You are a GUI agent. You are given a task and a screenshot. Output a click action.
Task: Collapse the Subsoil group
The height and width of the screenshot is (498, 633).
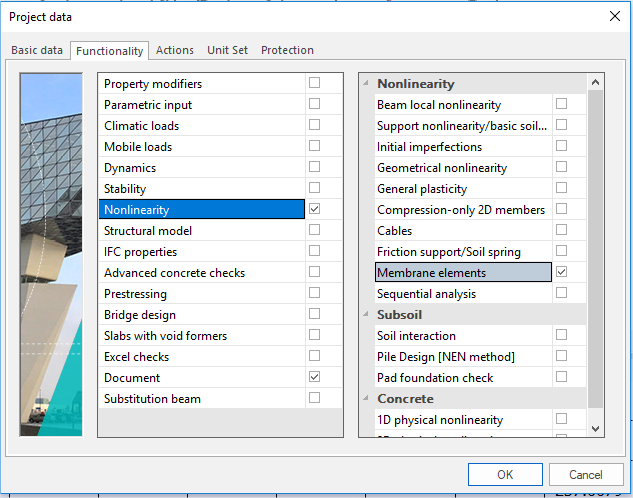click(x=367, y=315)
